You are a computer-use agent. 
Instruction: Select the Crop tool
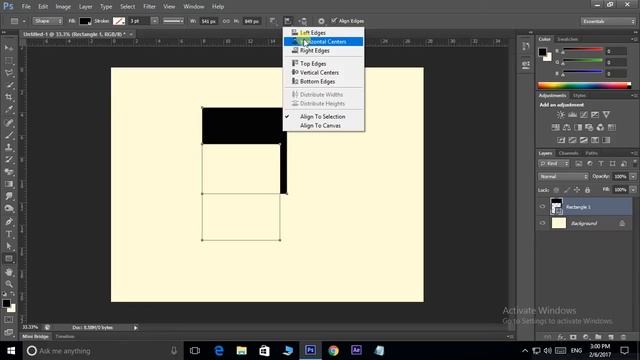coord(9,97)
